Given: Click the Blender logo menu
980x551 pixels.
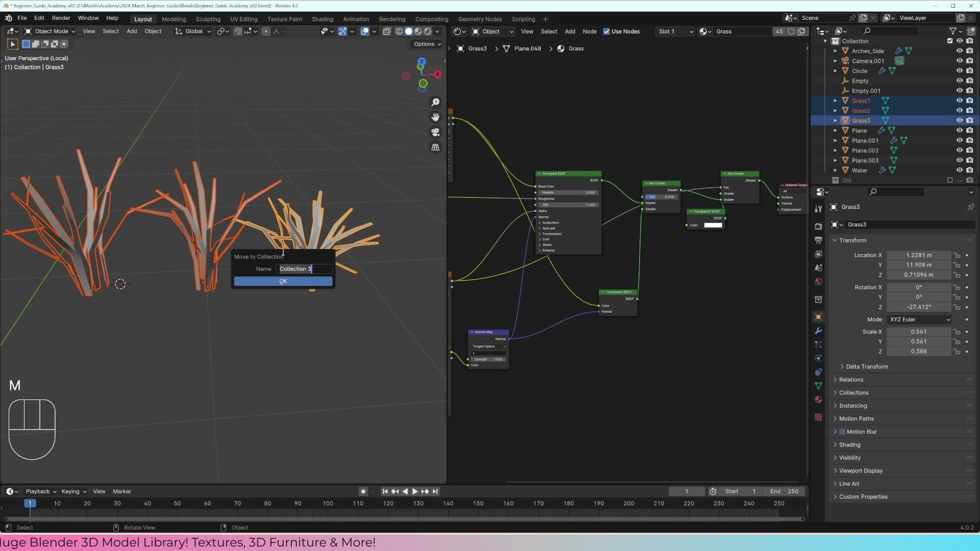Looking at the screenshot, I should (x=8, y=18).
